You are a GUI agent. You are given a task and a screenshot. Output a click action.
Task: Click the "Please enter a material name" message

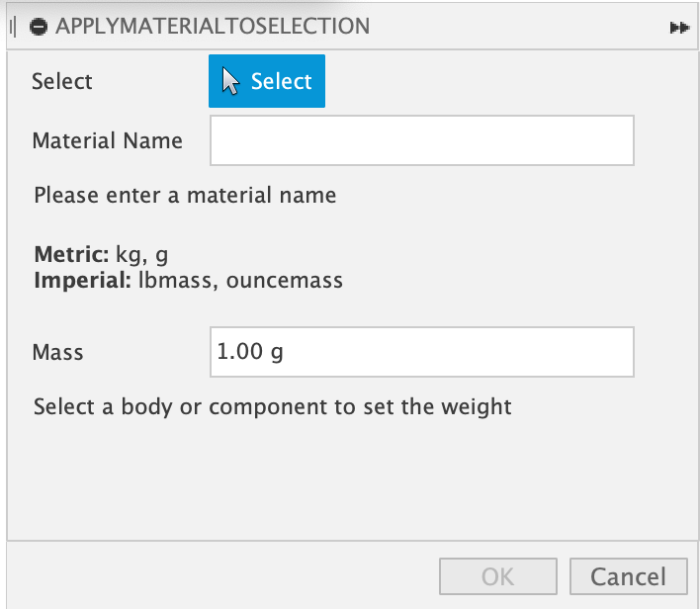coord(185,195)
